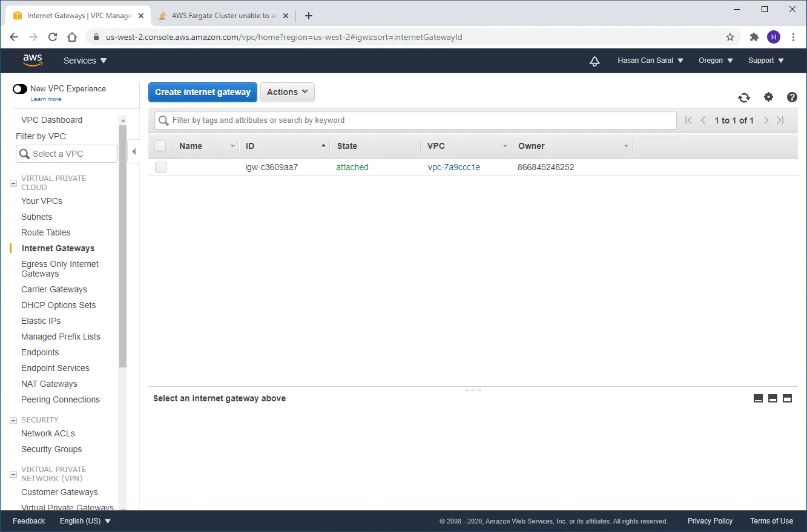Open table settings gear
Image resolution: width=807 pixels, height=532 pixels.
[x=768, y=97]
